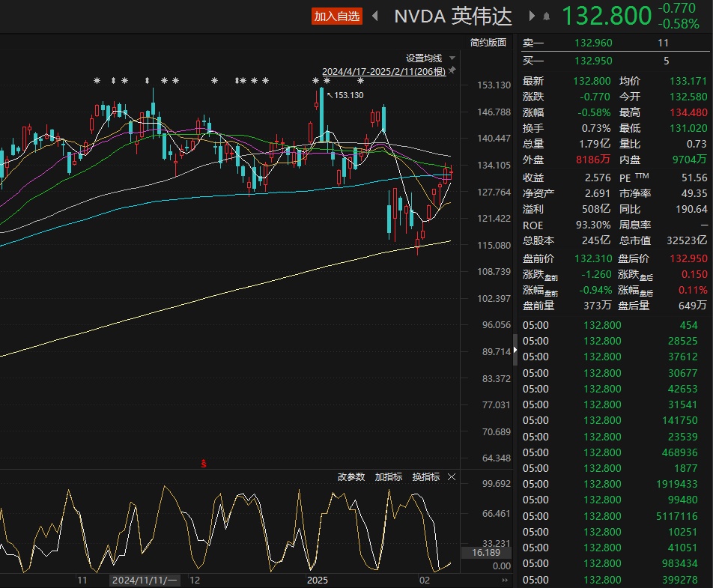Click the 总市值 value 32523亿
713x588 pixels.
pos(687,240)
